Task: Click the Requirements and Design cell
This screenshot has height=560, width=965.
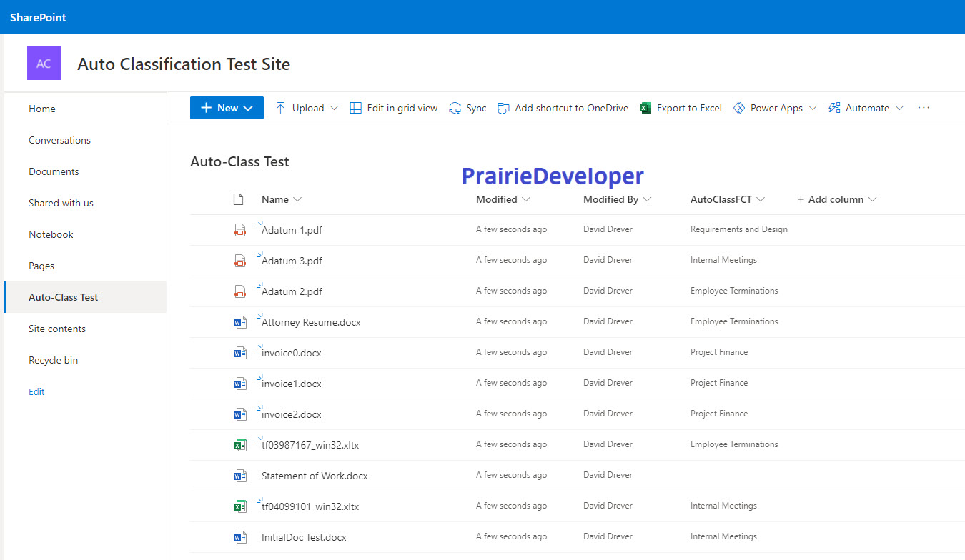Action: (739, 229)
